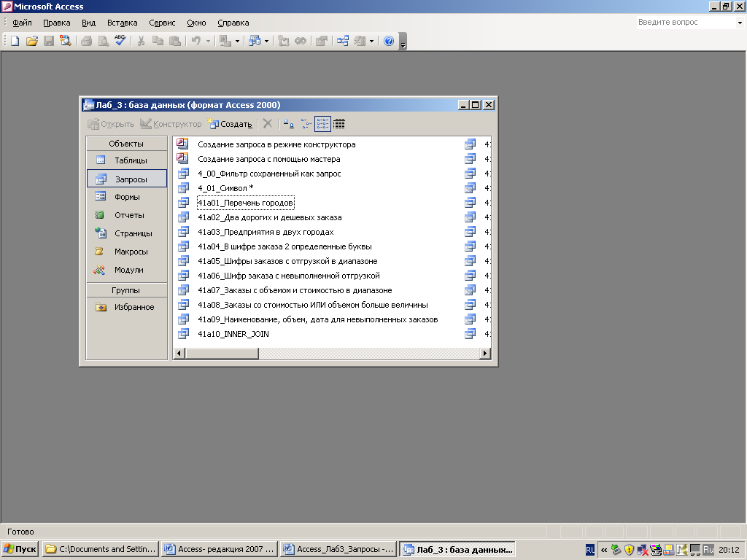Open the Вид menu
This screenshot has width=747, height=560.
(88, 23)
